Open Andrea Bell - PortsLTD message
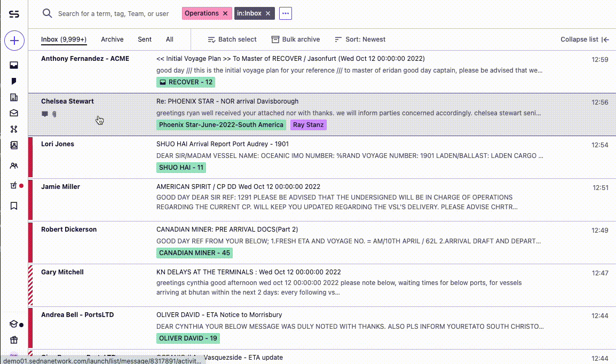Viewport: 616px width, 364px height. [x=322, y=328]
